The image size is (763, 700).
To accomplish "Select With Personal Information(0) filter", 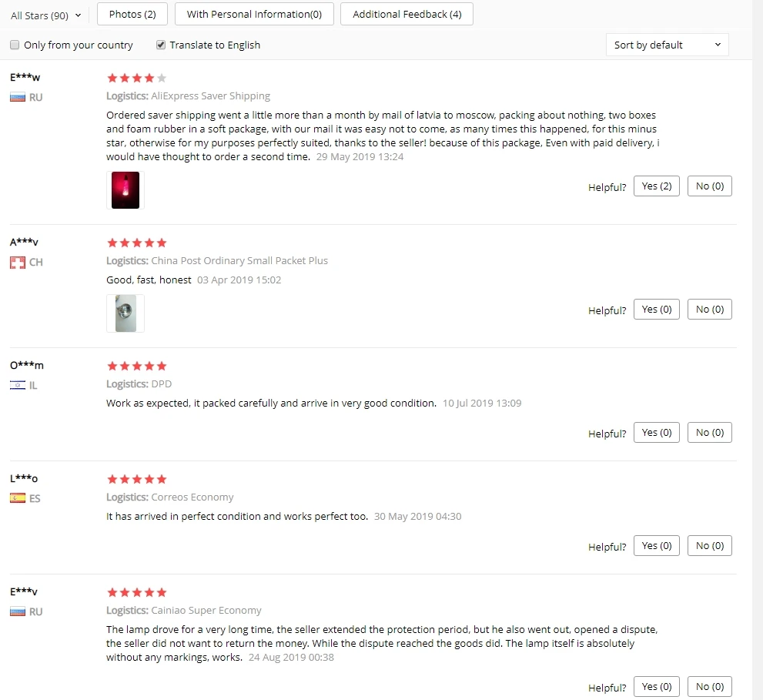I will tap(255, 14).
